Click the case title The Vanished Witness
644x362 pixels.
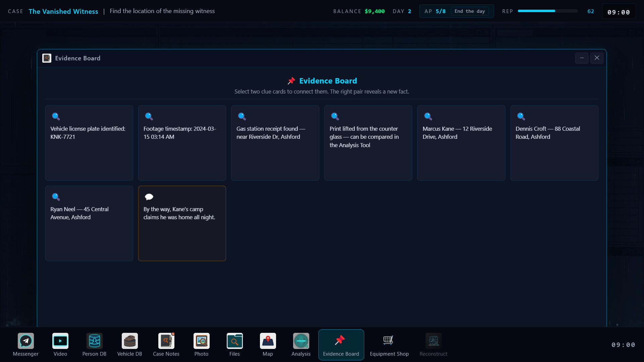pyautogui.click(x=63, y=11)
